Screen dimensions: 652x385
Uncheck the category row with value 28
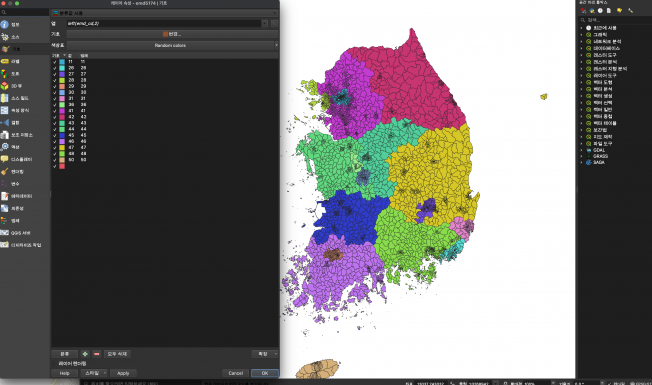54,80
